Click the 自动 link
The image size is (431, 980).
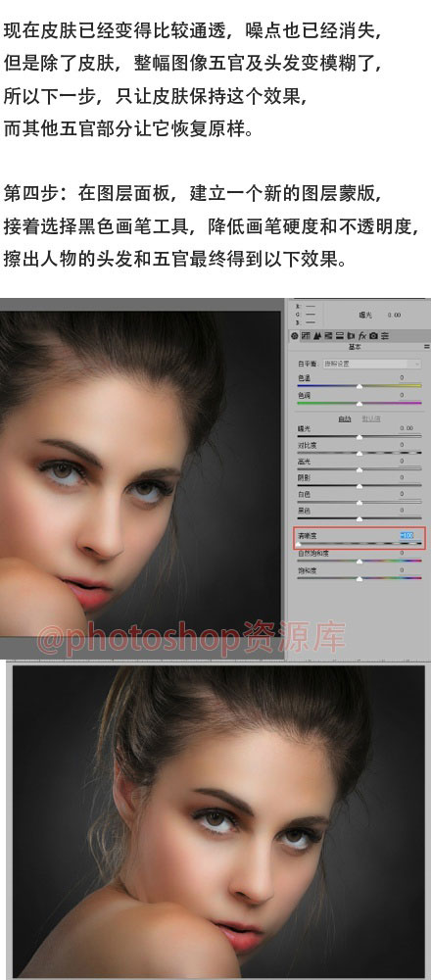pyautogui.click(x=345, y=418)
